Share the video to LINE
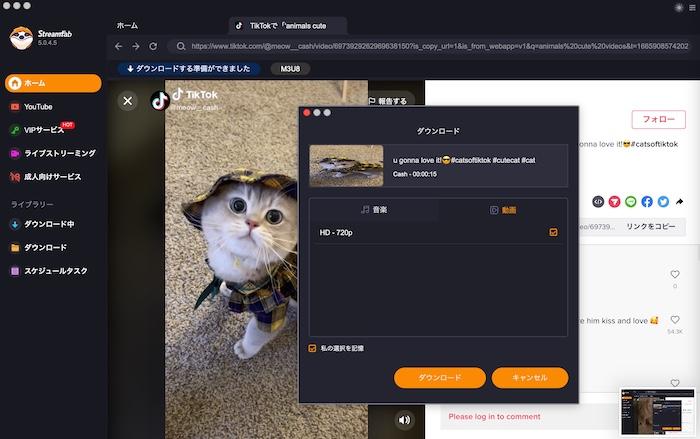This screenshot has height=439, width=700. pyautogui.click(x=630, y=202)
